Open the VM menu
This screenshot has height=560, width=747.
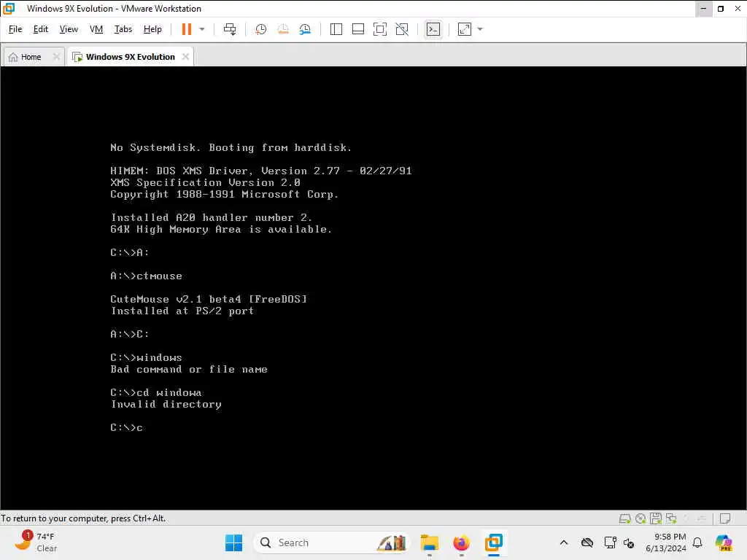96,29
